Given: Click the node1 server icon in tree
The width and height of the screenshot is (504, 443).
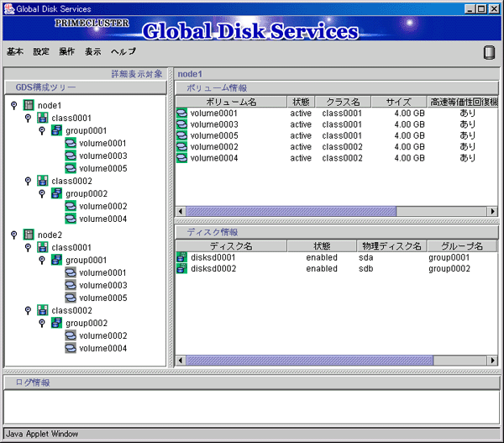Looking at the screenshot, I should pos(29,105).
